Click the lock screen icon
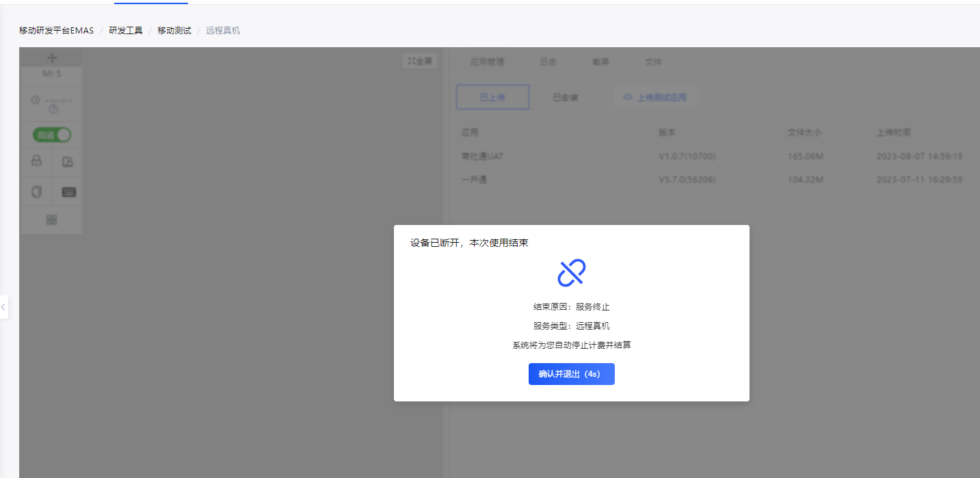 (37, 161)
